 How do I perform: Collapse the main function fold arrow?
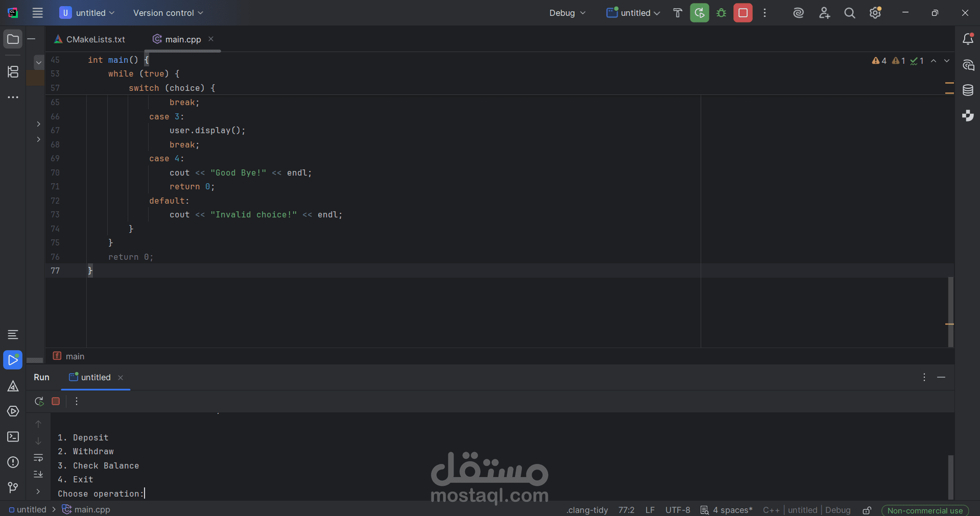point(39,62)
